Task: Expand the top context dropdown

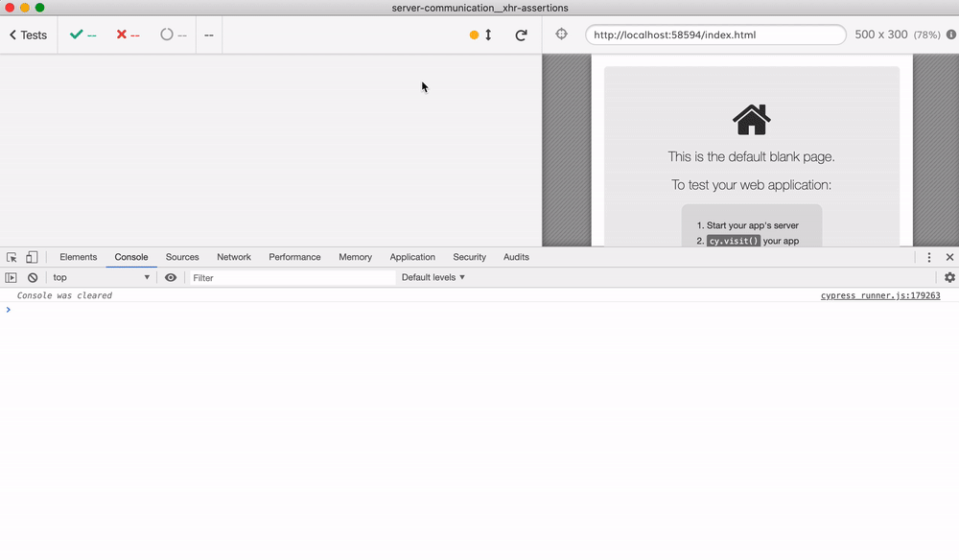Action: (101, 277)
